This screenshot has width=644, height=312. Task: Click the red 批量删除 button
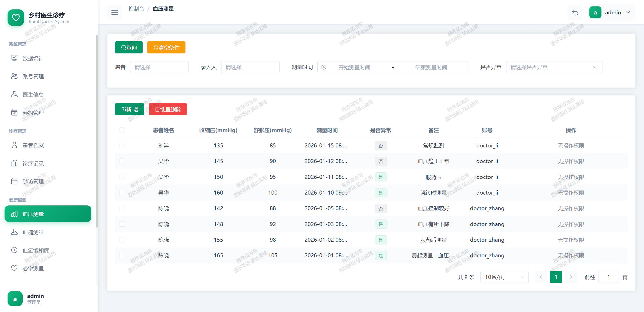point(168,109)
